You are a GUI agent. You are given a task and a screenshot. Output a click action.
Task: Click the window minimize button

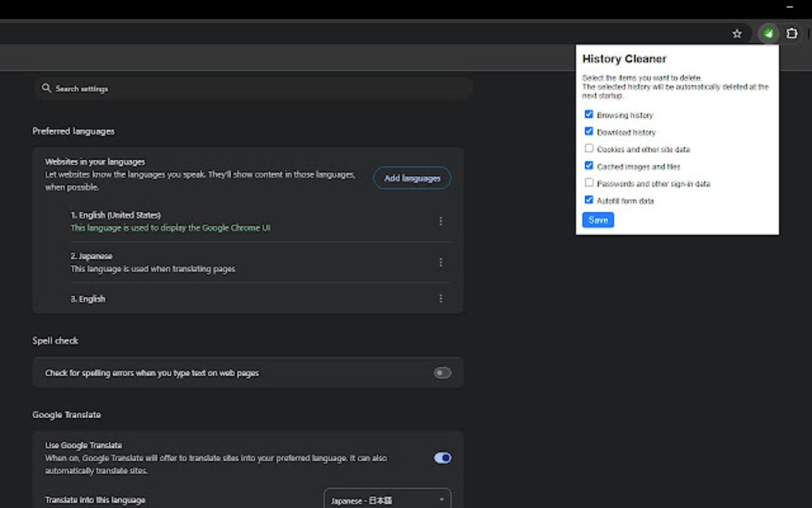pos(791,6)
